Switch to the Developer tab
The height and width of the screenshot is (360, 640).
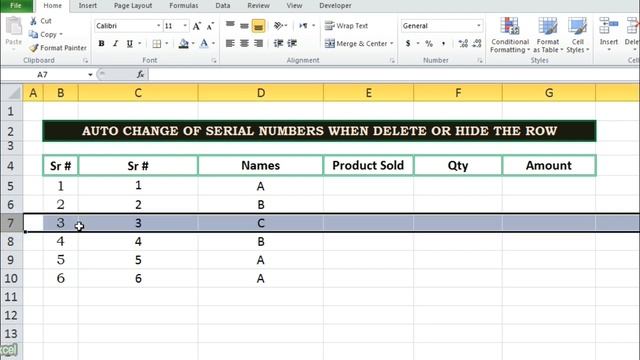point(335,6)
